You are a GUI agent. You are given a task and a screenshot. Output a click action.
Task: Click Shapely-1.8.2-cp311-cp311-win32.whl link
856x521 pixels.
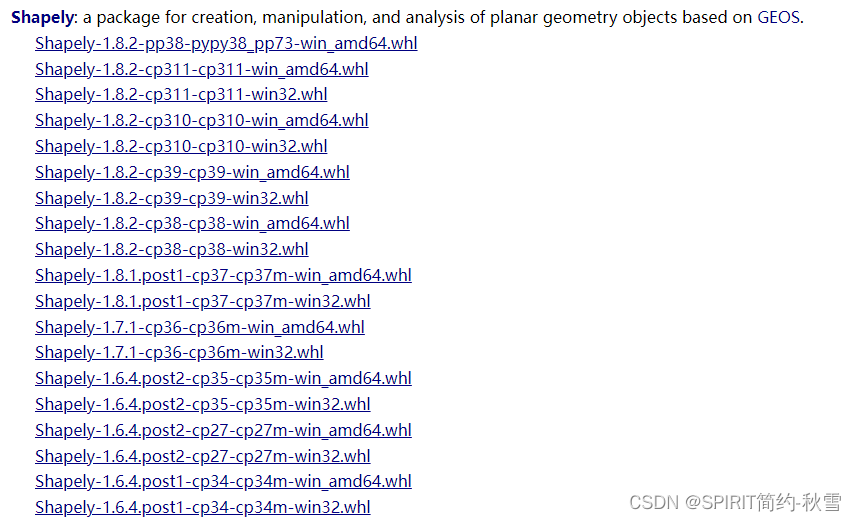[181, 95]
